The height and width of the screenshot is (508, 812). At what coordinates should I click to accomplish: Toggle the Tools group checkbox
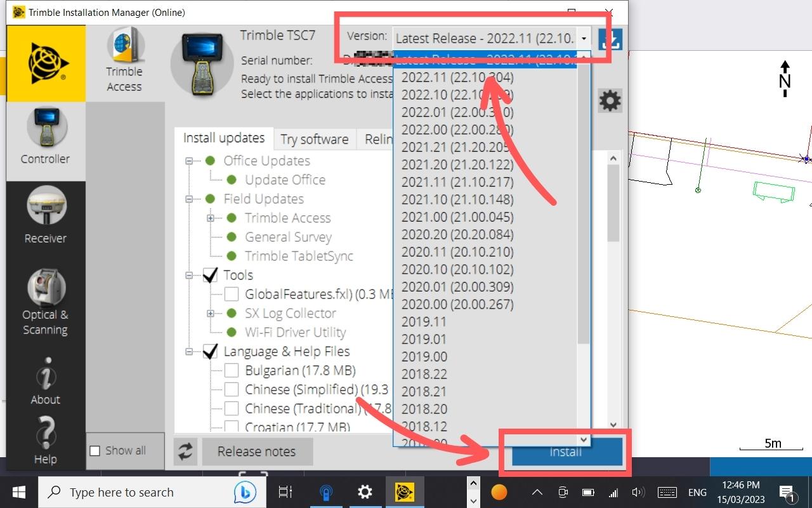point(211,275)
